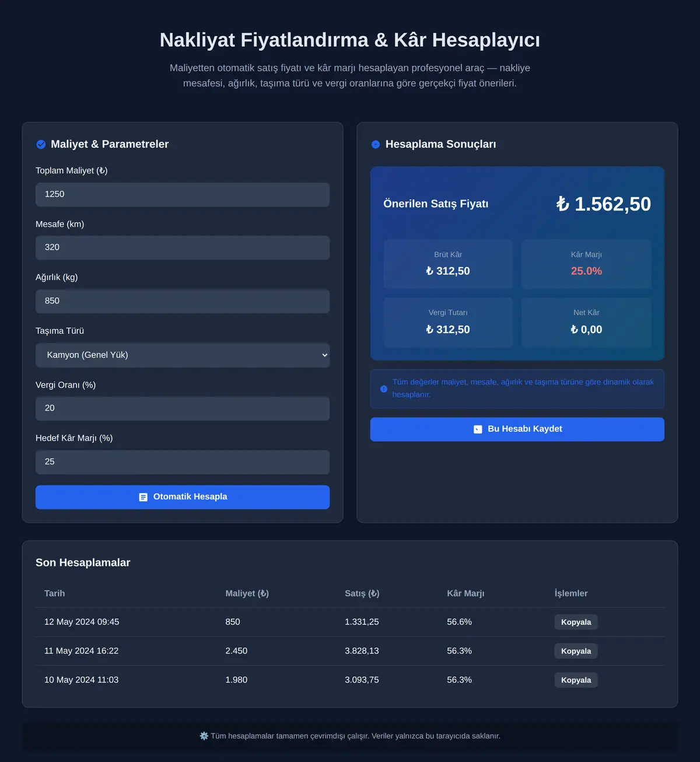700x762 pixels.
Task: Click the calculator icon on Otomatik Hesapla
Action: (143, 497)
